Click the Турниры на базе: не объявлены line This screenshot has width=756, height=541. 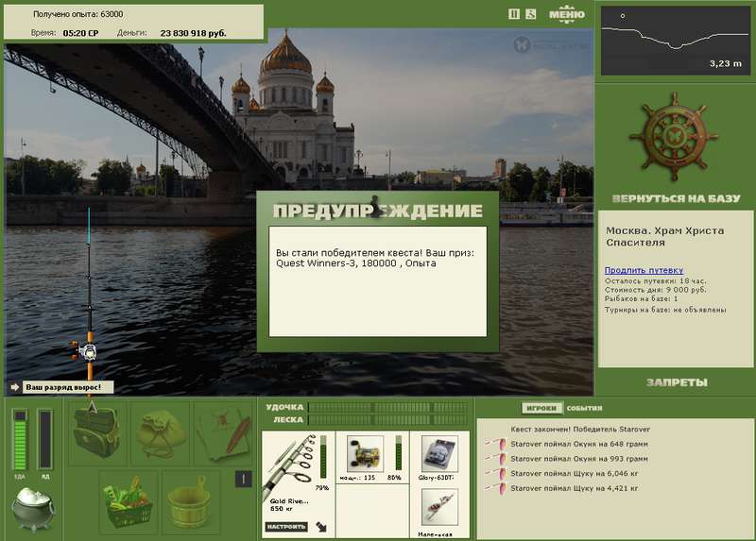pyautogui.click(x=665, y=310)
